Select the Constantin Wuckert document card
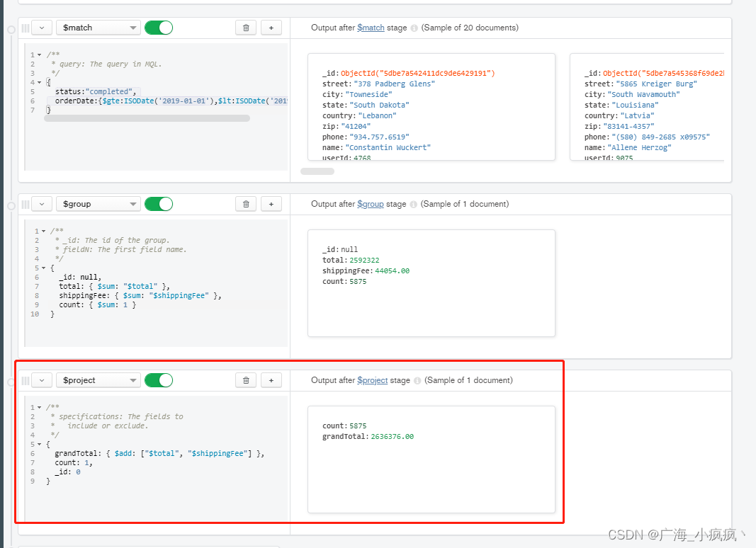 431,107
